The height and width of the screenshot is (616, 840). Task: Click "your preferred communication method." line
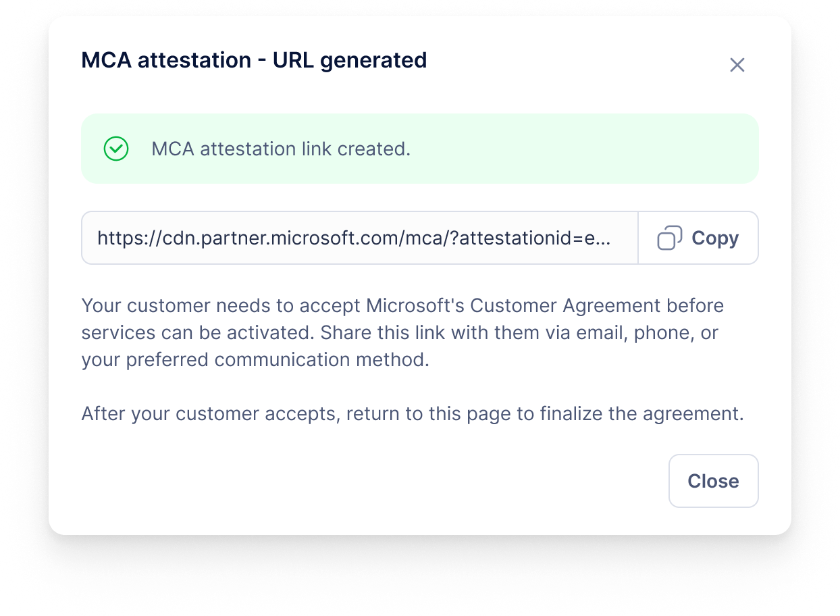coord(255,359)
